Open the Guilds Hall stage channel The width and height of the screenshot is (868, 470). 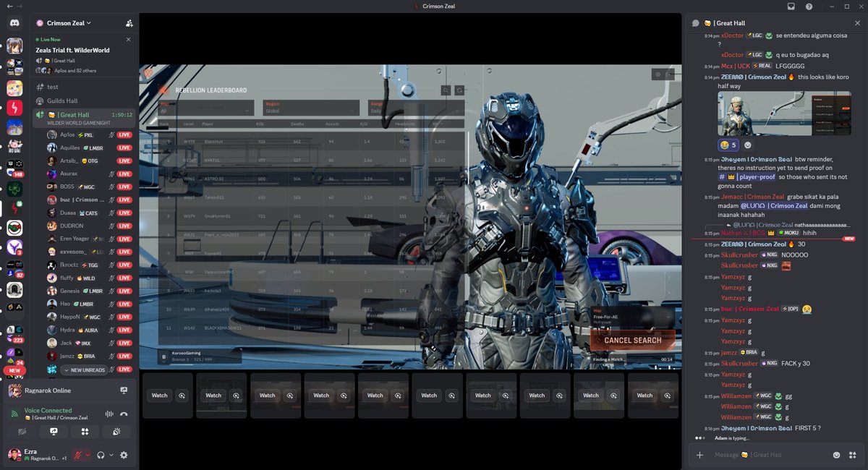tap(83, 101)
